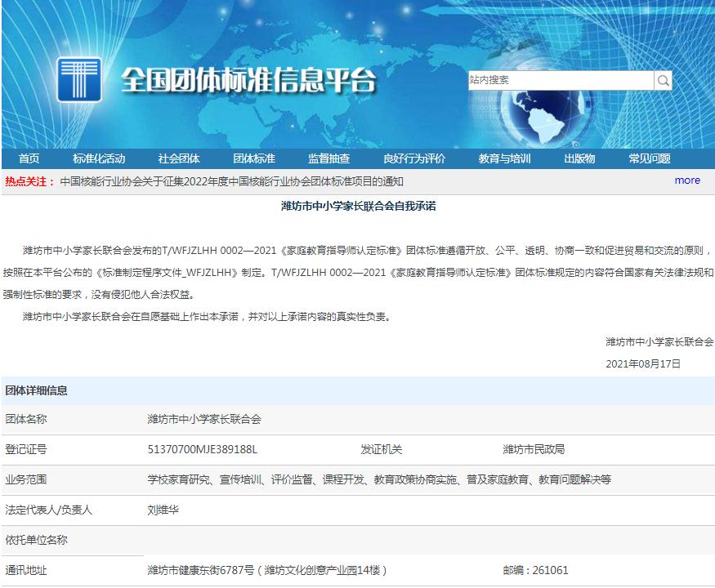Viewport: 715px width, 588px height.
Task: Click the 全国团体标准信息平台 site title
Action: [x=248, y=80]
